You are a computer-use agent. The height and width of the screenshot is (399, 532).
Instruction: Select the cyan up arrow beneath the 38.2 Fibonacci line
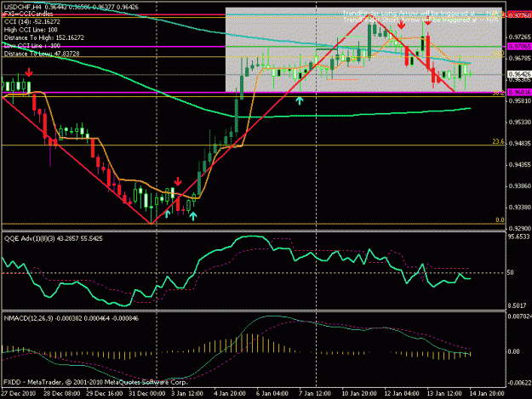click(x=300, y=100)
